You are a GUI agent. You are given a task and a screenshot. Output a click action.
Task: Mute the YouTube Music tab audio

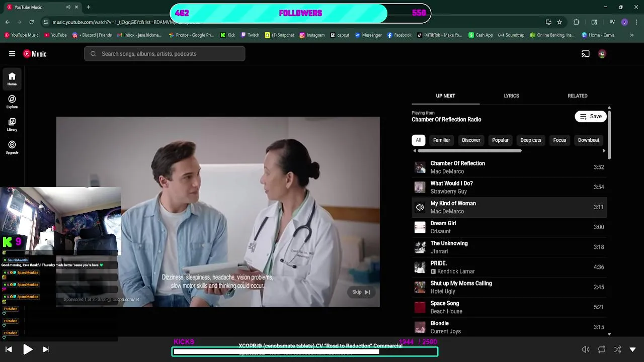(x=68, y=7)
